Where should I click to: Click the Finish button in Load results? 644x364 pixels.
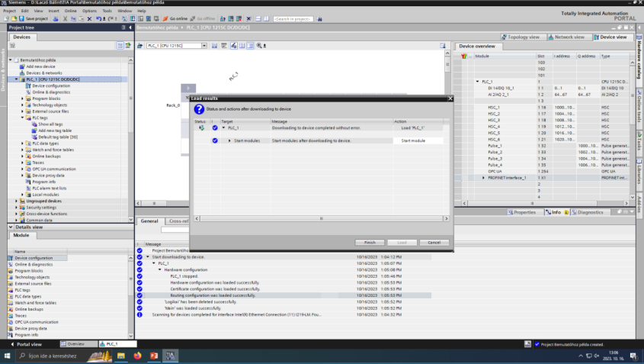coord(368,242)
